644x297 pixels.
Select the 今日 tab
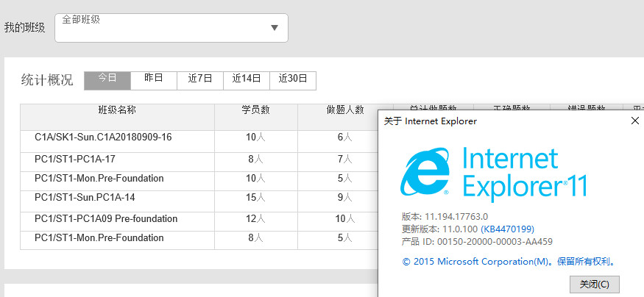tap(107, 80)
